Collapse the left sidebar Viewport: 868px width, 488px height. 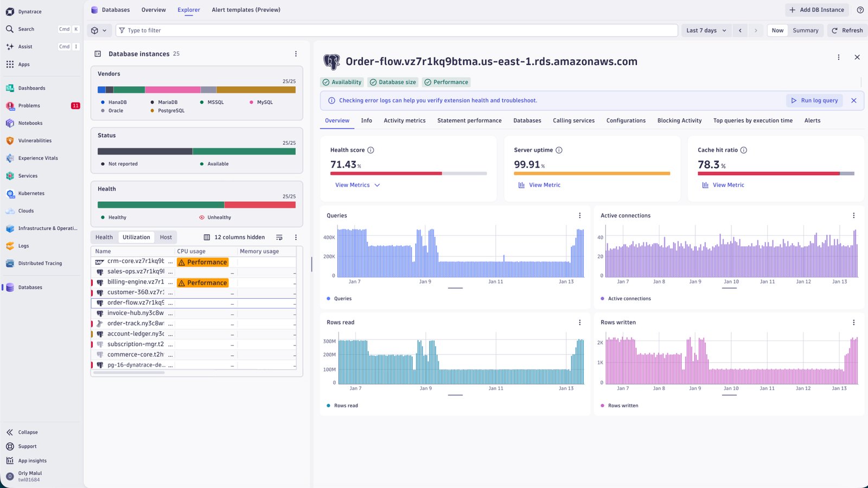pos(28,432)
